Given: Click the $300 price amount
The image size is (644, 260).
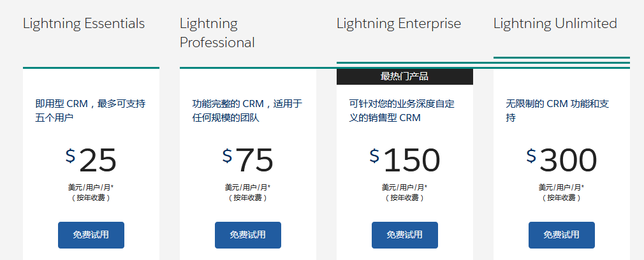Looking at the screenshot, I should point(562,160).
